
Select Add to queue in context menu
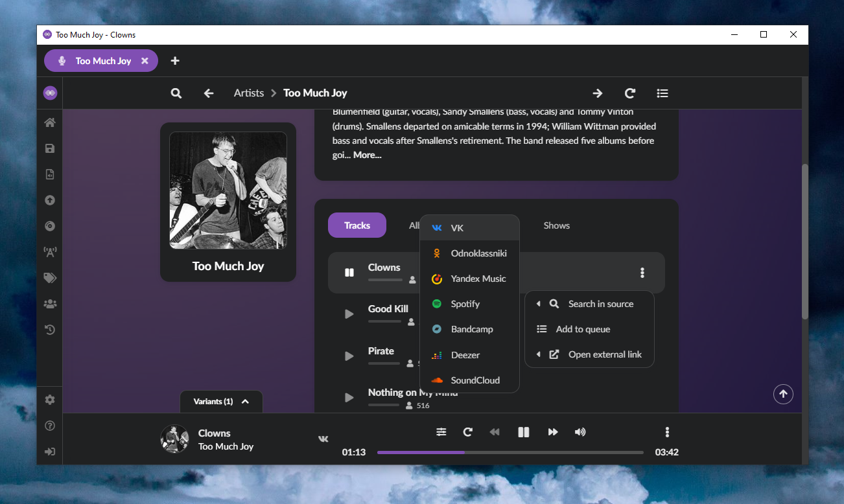[589, 329]
